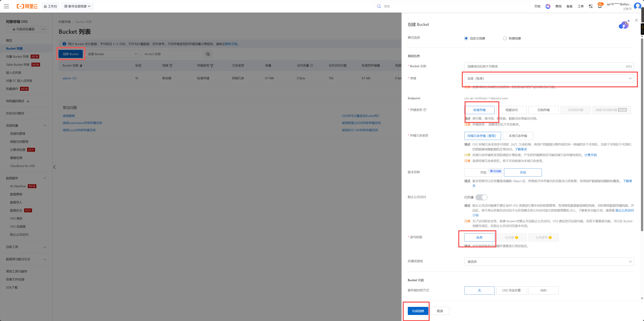Close the 创建 Bucket panel
The width and height of the screenshot is (644, 321).
tap(636, 20)
